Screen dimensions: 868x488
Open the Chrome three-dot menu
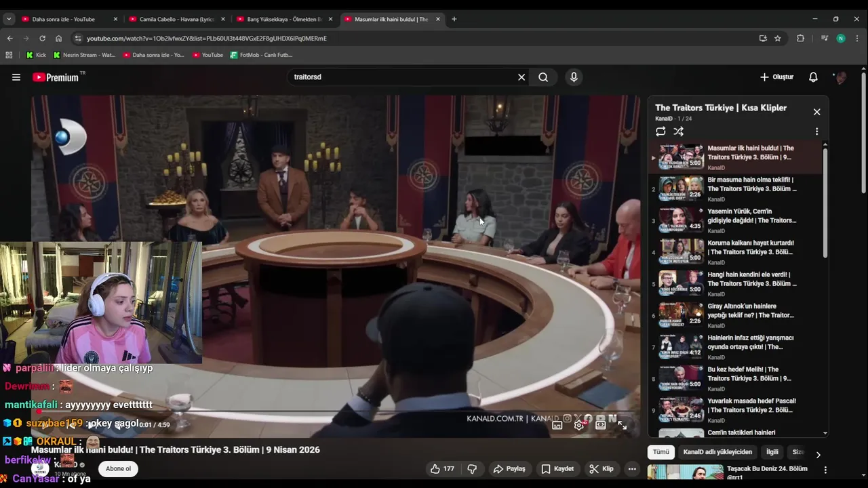click(x=857, y=39)
